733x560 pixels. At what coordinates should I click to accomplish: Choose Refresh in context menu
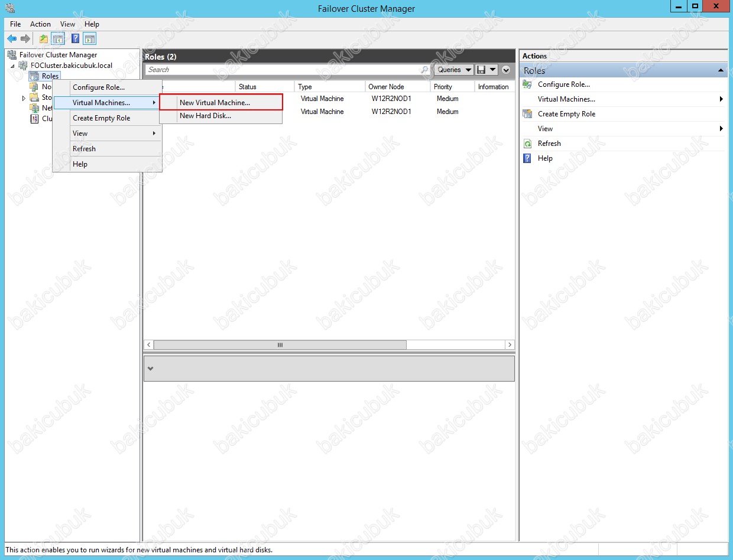pyautogui.click(x=107, y=149)
